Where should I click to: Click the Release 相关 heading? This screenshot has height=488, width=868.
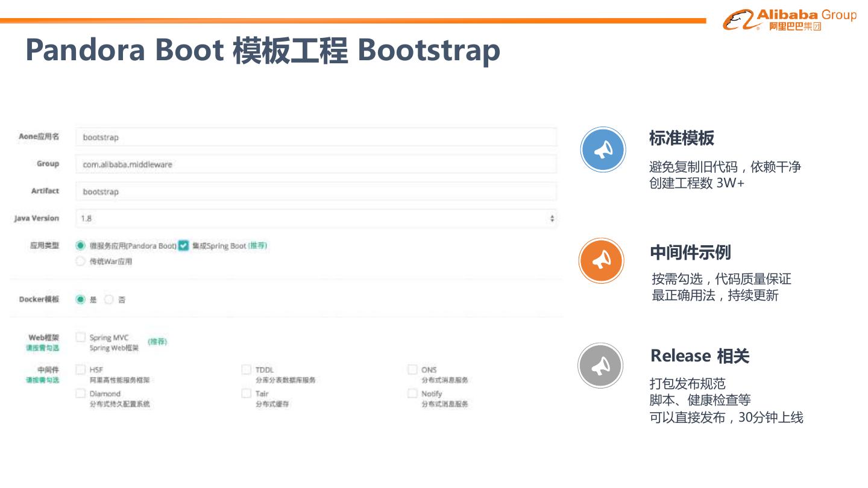coord(700,356)
